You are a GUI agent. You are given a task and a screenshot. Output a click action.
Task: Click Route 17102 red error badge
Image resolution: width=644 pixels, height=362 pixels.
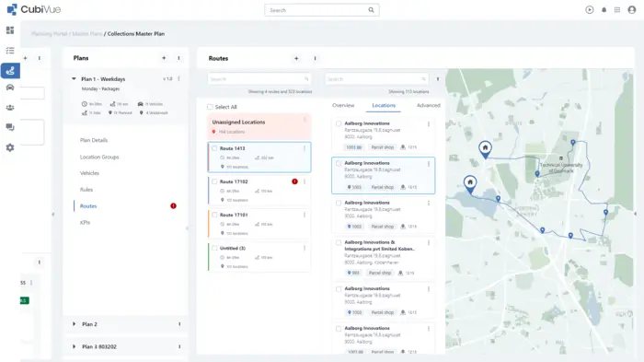[294, 181]
